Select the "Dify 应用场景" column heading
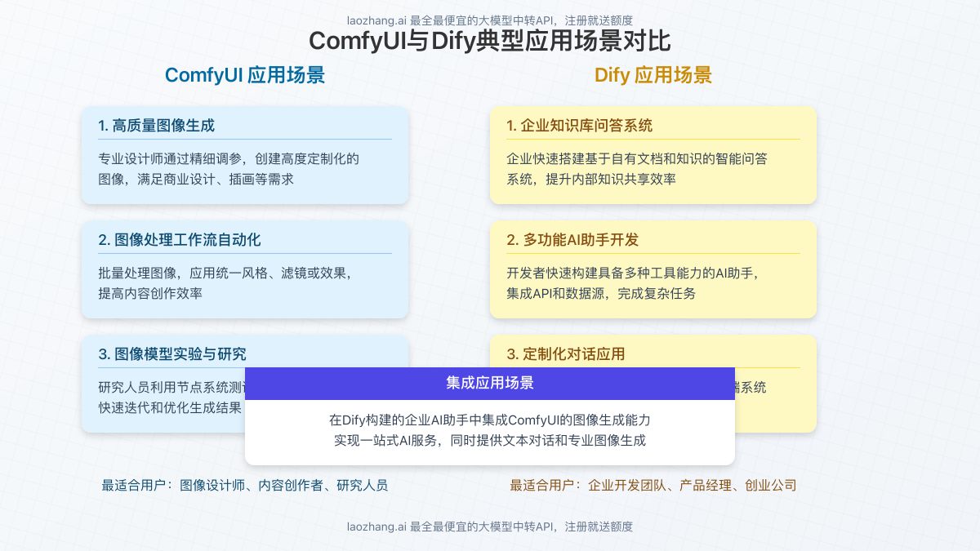The image size is (980, 551). pos(653,75)
